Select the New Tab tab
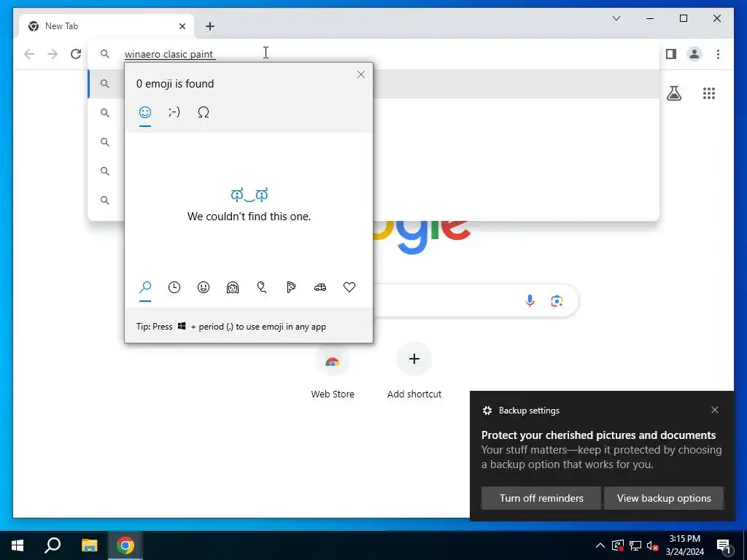 [107, 26]
